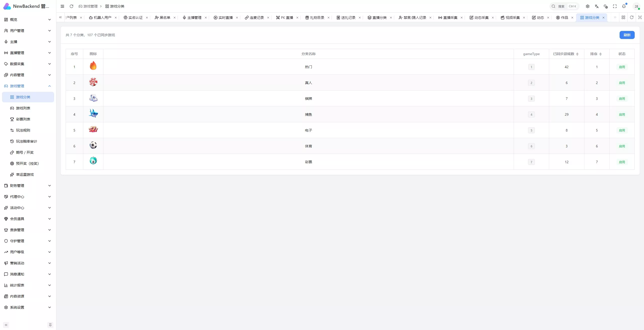Screen dimensions: 644x330
Task: Click the 彩票 number 8 ball icon
Action: [x=93, y=161]
